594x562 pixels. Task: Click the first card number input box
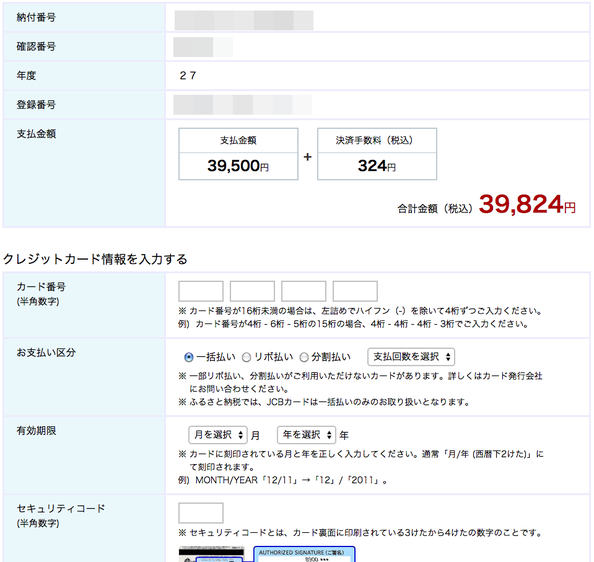pyautogui.click(x=201, y=291)
